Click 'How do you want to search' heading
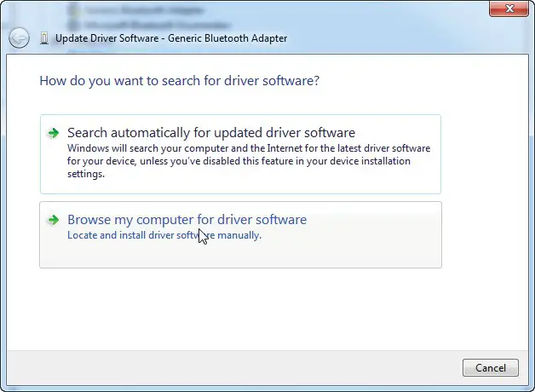535x392 pixels. (180, 81)
